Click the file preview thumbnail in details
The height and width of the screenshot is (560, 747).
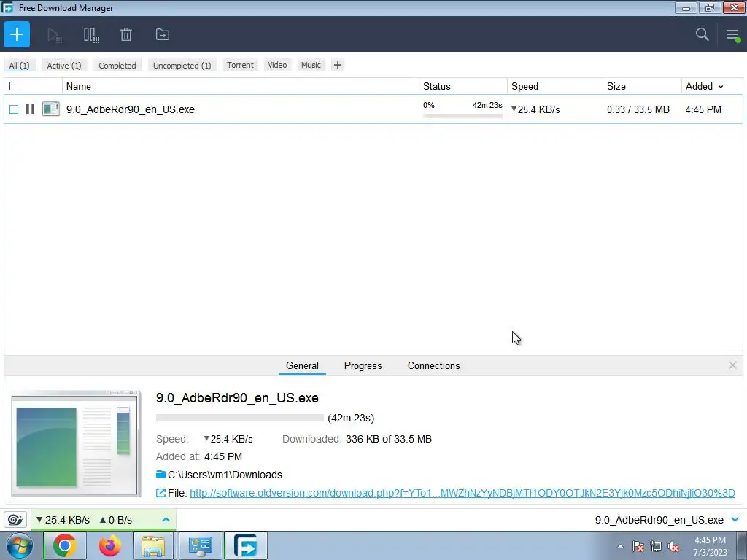[76, 444]
